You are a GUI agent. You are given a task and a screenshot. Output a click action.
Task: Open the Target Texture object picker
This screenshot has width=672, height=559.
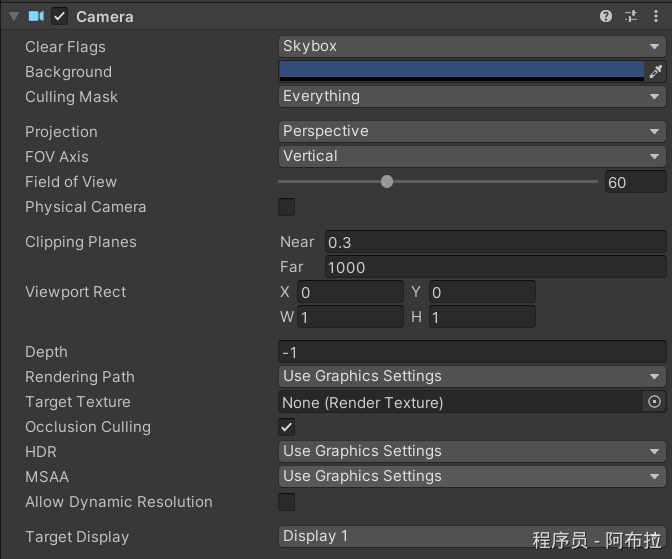click(x=655, y=402)
